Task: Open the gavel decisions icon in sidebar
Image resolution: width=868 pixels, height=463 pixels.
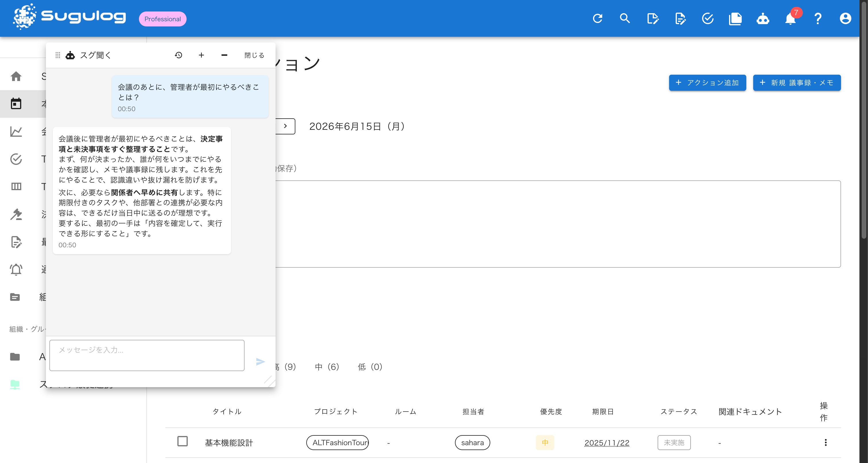Action: [x=16, y=214]
